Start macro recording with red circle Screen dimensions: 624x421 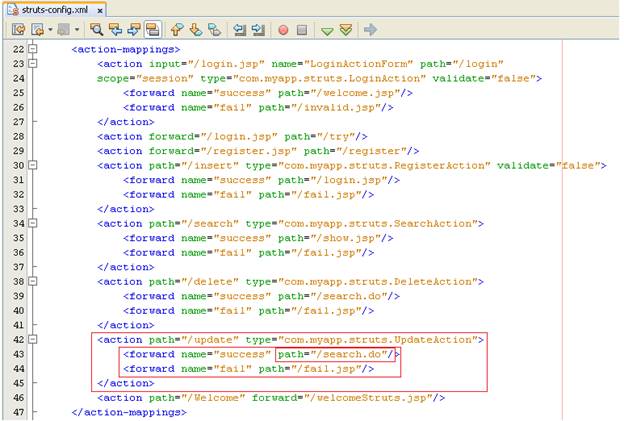click(283, 30)
